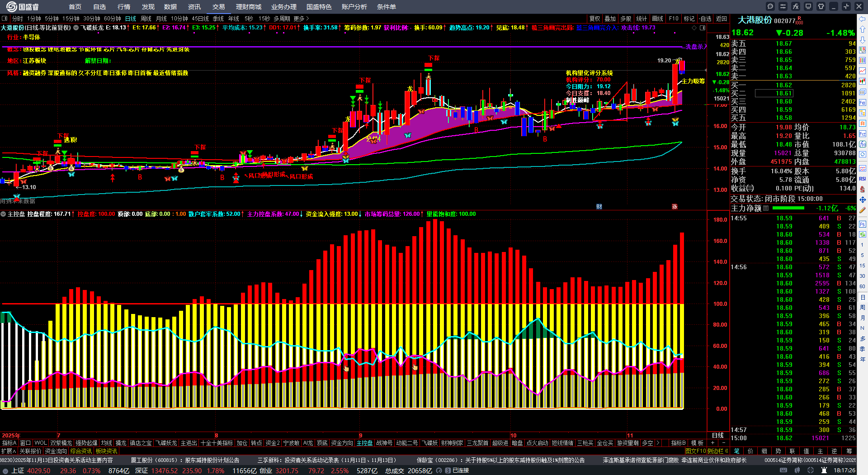Expand the 扩展 panel arrow
The height and width of the screenshot is (475, 868).
9,451
